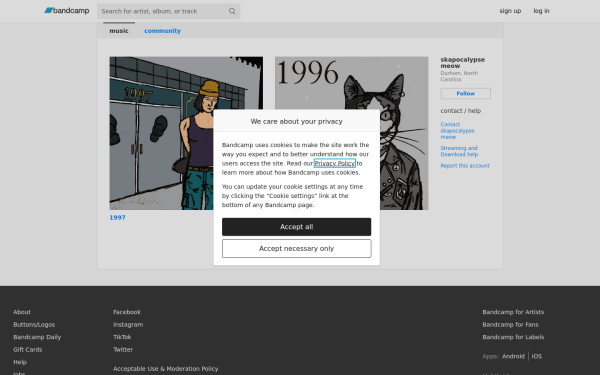Image resolution: width=600 pixels, height=375 pixels.
Task: Open the Help footer link
Action: tap(20, 362)
